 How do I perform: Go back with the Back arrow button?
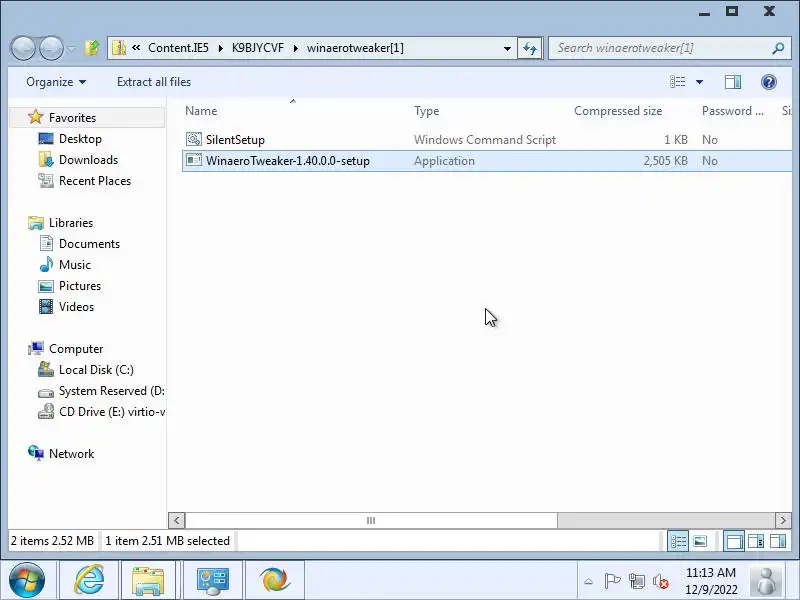point(23,48)
